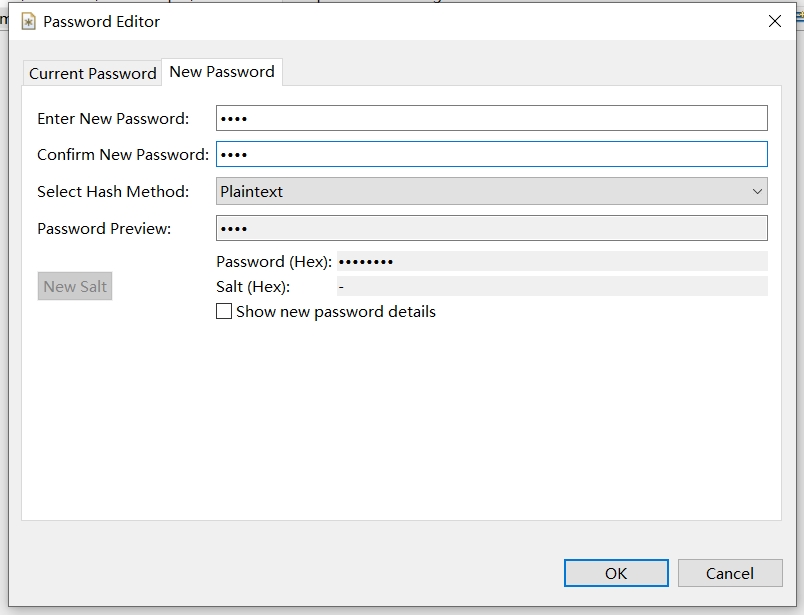The width and height of the screenshot is (804, 615).
Task: Switch to the Current Password tab
Action: coord(92,73)
